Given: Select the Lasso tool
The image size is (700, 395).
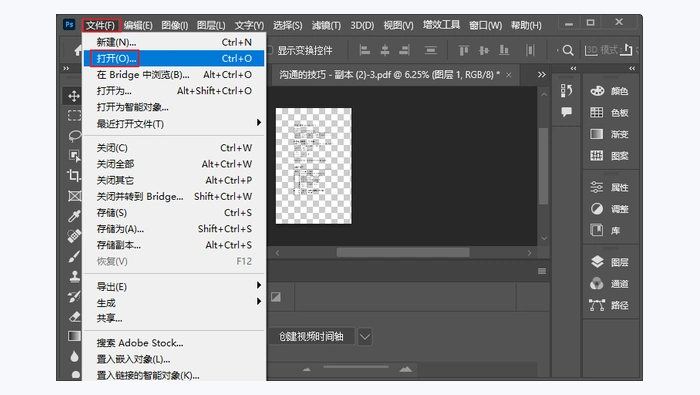Looking at the screenshot, I should click(74, 136).
